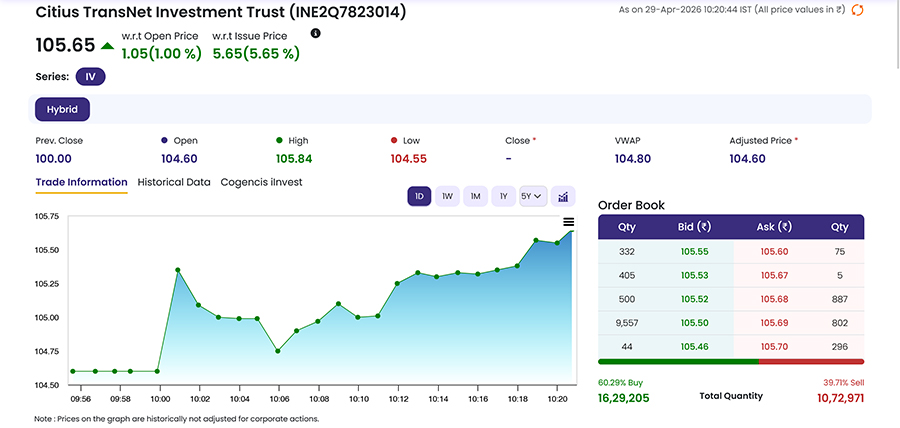
Task: Click the chart type icon button
Action: [563, 197]
